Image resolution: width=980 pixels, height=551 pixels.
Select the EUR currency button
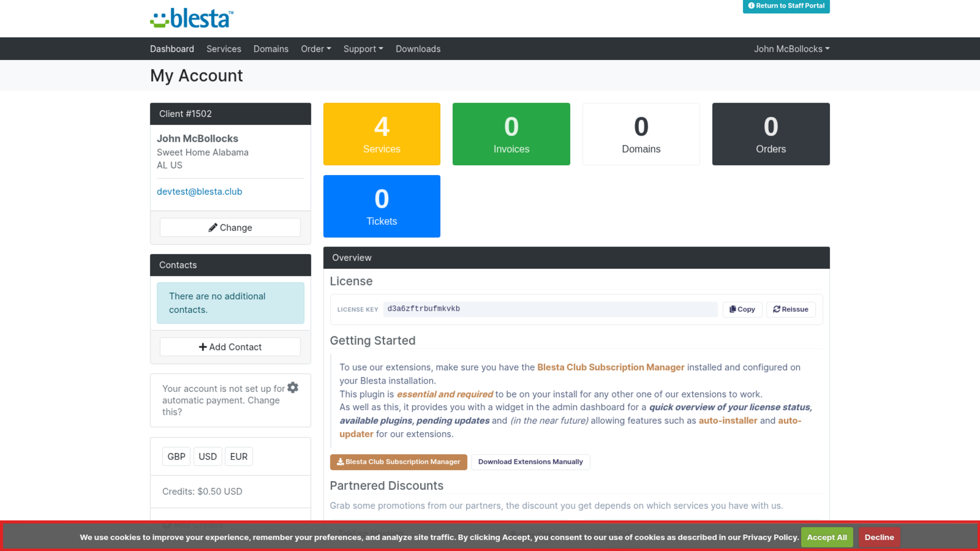tap(239, 457)
